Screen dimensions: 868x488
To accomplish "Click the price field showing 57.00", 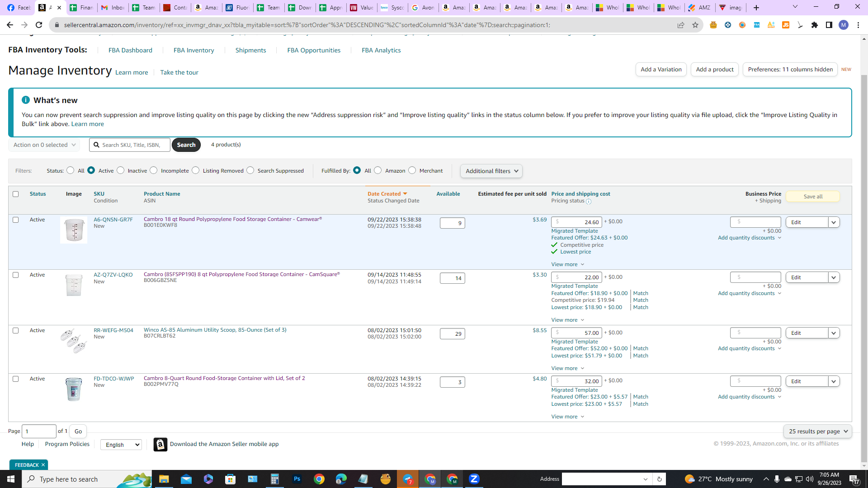I will (576, 333).
